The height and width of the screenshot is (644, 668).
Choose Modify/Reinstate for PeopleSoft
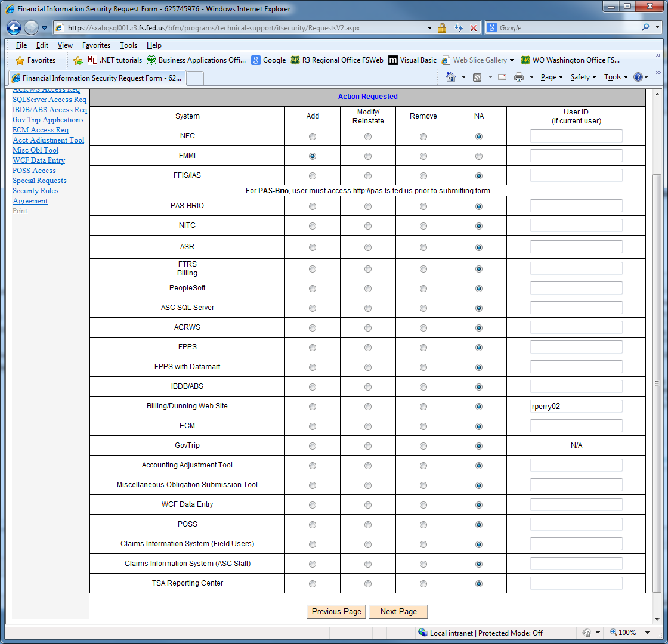pos(368,289)
